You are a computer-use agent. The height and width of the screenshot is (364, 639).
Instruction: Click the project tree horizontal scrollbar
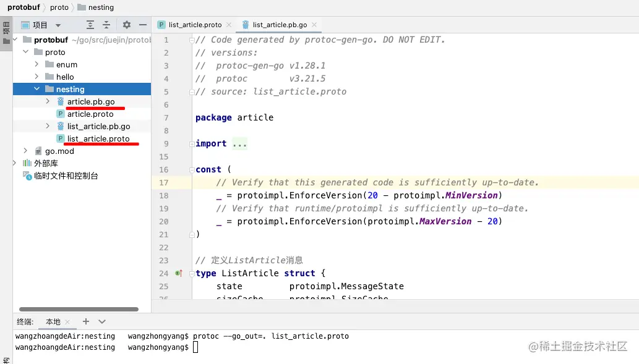click(x=79, y=309)
